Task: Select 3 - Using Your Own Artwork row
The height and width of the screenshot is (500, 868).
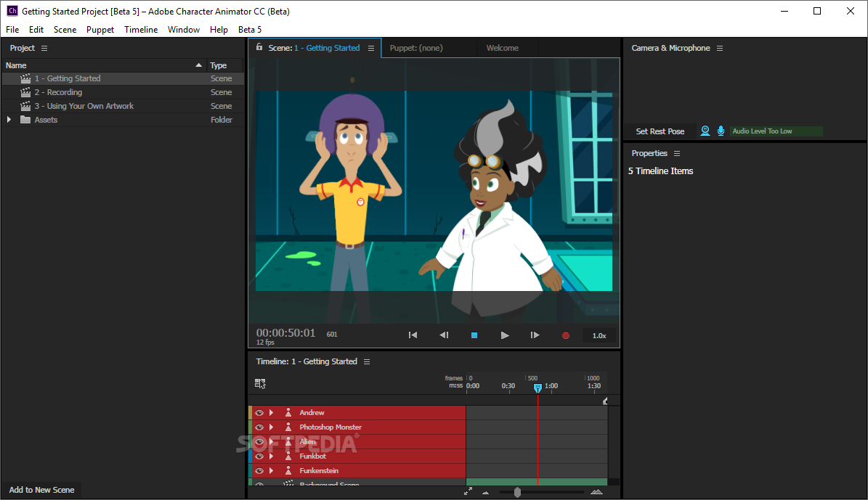Action: pyautogui.click(x=123, y=106)
